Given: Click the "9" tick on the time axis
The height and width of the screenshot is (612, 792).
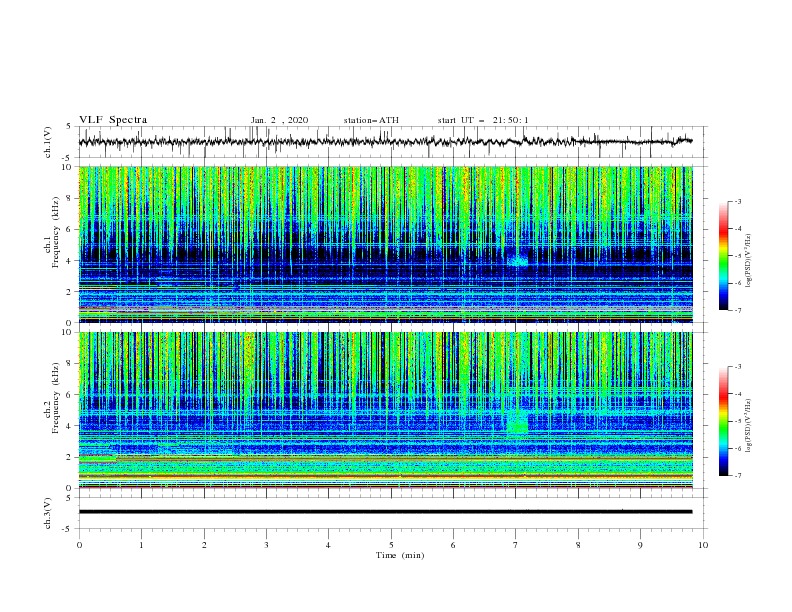Looking at the screenshot, I should pos(640,545).
